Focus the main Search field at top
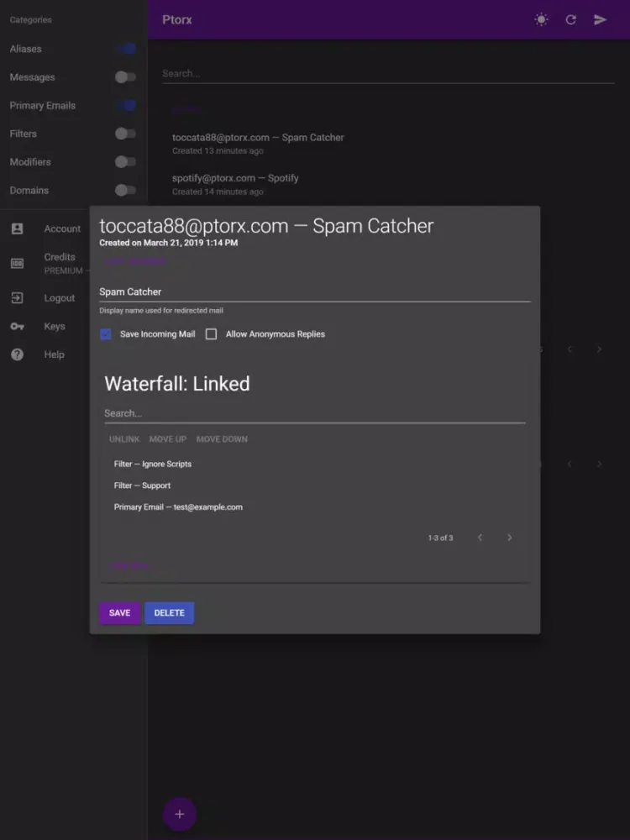This screenshot has height=840, width=630. [x=388, y=74]
